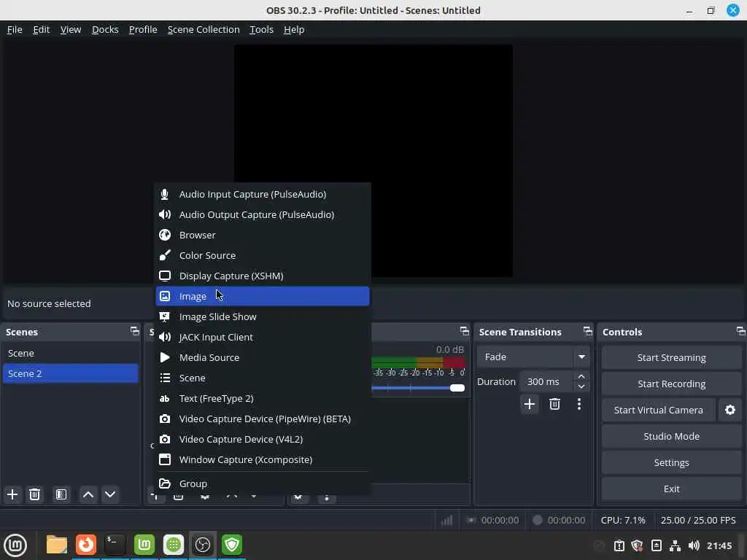The width and height of the screenshot is (747, 560).
Task: Open Linux Mint start menu
Action: (x=15, y=545)
